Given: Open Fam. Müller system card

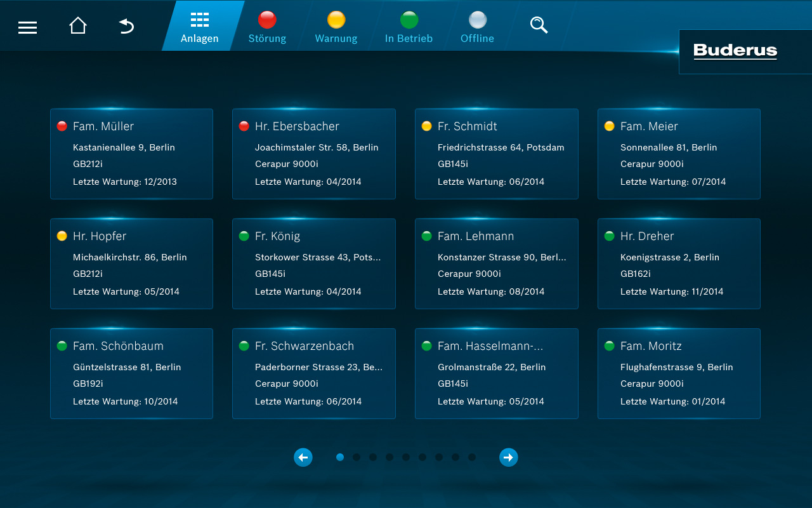Looking at the screenshot, I should pyautogui.click(x=131, y=154).
